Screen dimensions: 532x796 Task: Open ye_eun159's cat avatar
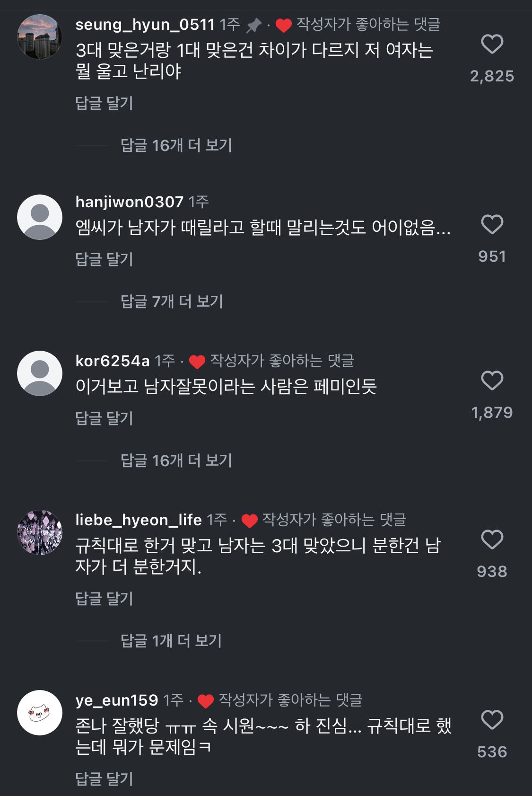[x=40, y=713]
